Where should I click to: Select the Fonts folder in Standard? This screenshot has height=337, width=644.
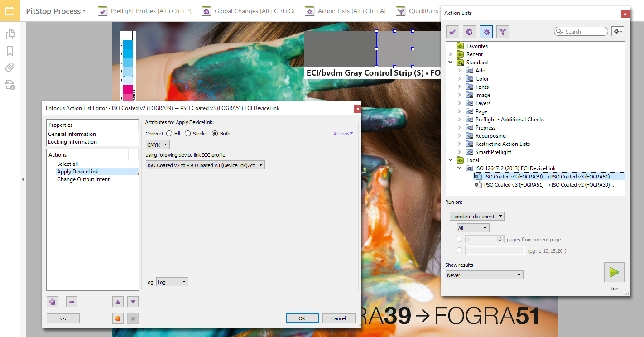(x=482, y=87)
